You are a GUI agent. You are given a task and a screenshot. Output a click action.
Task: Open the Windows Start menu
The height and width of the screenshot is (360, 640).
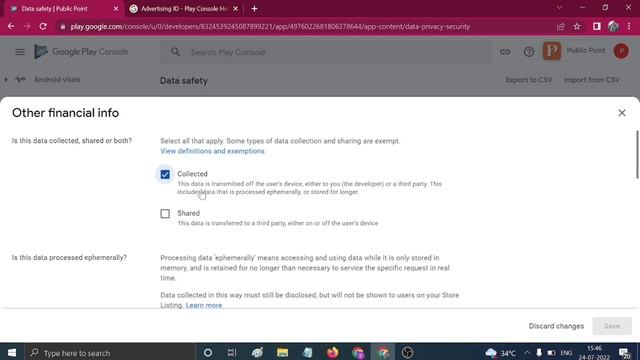[12, 353]
